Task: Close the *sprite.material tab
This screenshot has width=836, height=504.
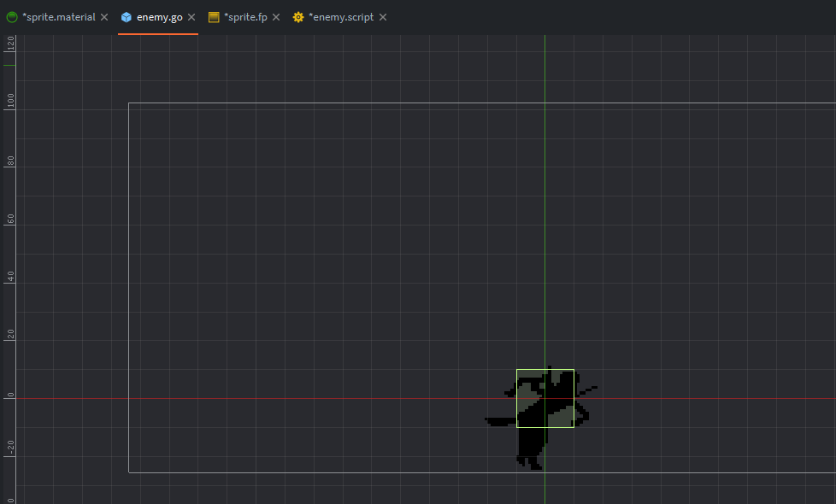Action: (104, 17)
